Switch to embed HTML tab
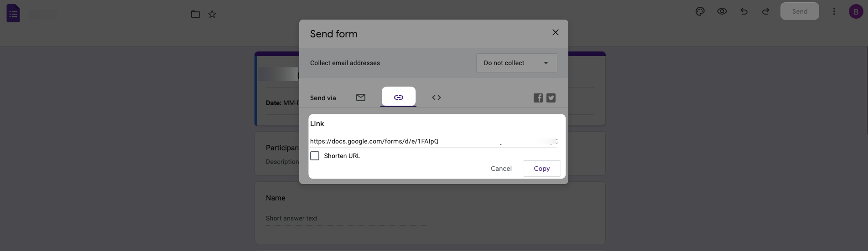868x251 pixels. coord(437,97)
